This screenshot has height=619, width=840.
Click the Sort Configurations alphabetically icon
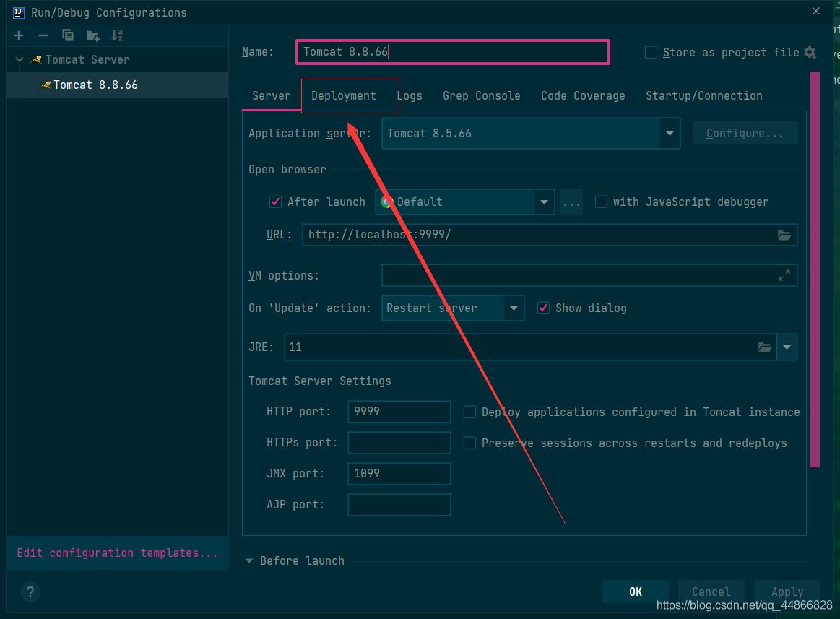point(117,35)
